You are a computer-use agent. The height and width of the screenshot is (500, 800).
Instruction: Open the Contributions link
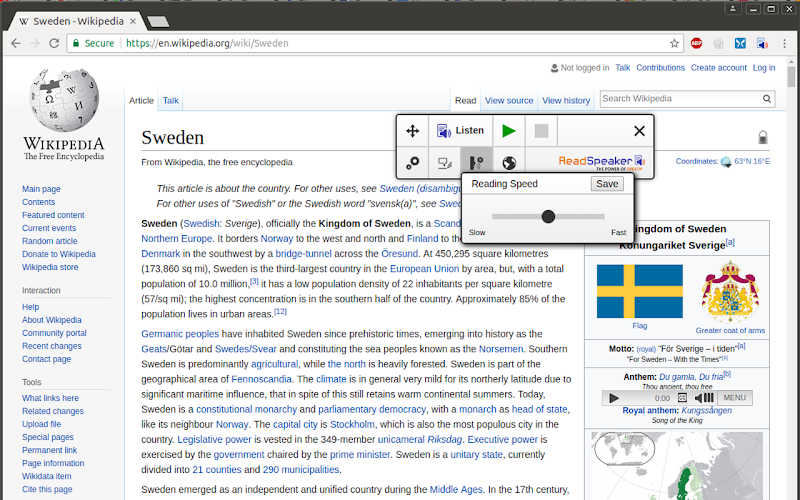(660, 67)
